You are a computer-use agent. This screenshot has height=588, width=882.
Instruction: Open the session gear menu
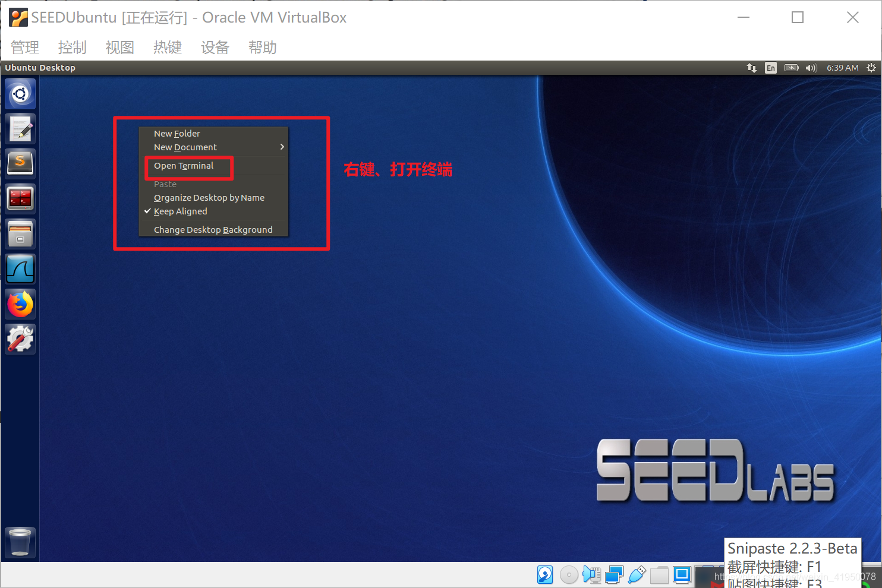(871, 68)
